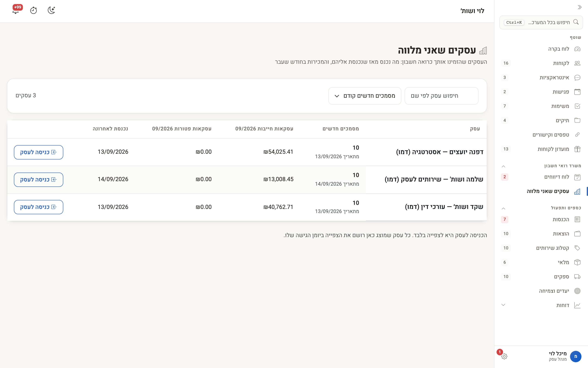Click business name דפנה יועצים — אסטרטגיה
Image resolution: width=588 pixels, height=368 pixels.
click(440, 152)
